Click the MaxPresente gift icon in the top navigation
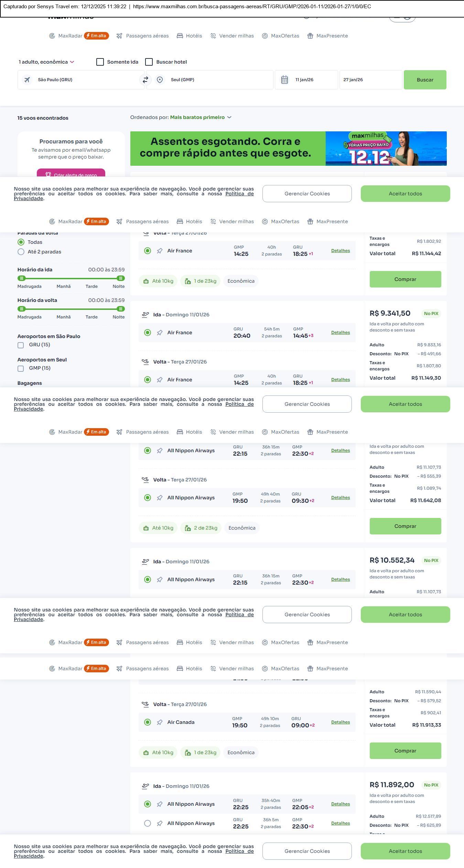Image resolution: width=464 pixels, height=868 pixels. (310, 36)
